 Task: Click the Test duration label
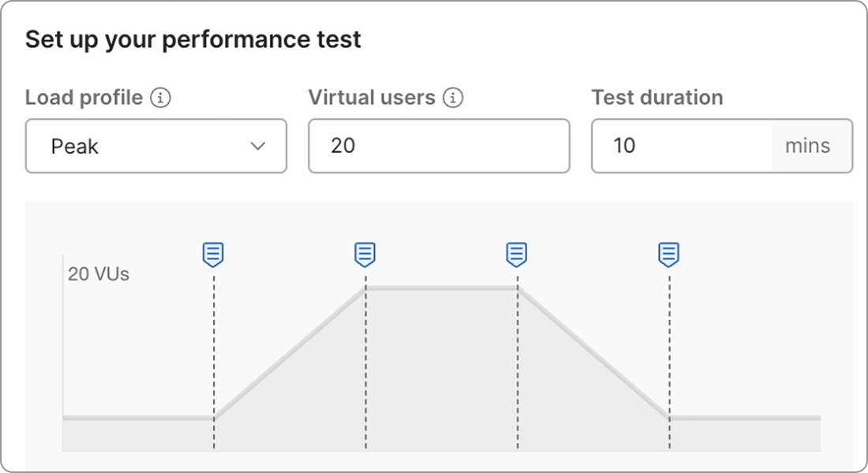pyautogui.click(x=657, y=98)
